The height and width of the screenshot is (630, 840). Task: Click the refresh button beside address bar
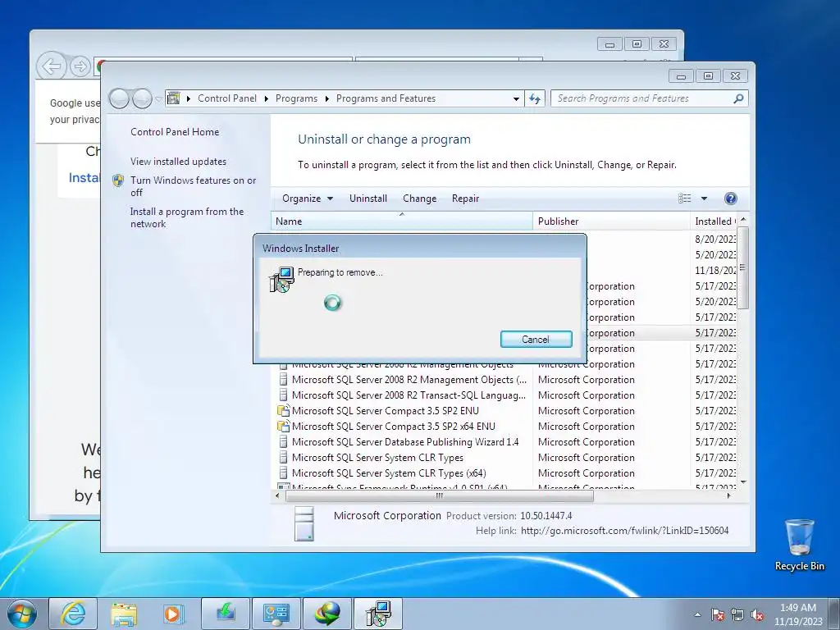tap(535, 98)
